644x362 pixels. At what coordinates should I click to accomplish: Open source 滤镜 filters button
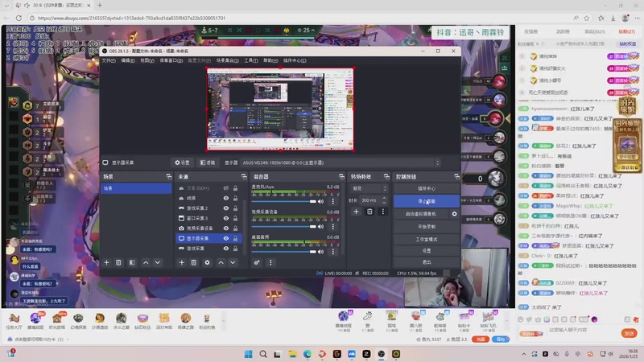click(x=208, y=162)
